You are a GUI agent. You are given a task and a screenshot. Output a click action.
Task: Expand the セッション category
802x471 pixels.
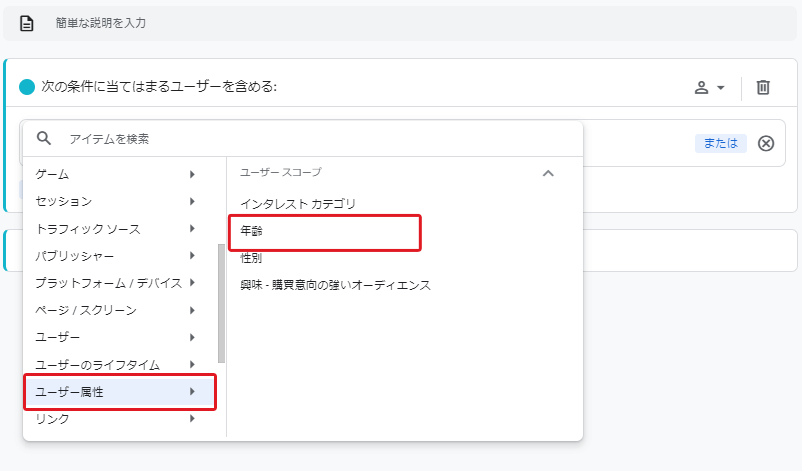click(x=117, y=201)
